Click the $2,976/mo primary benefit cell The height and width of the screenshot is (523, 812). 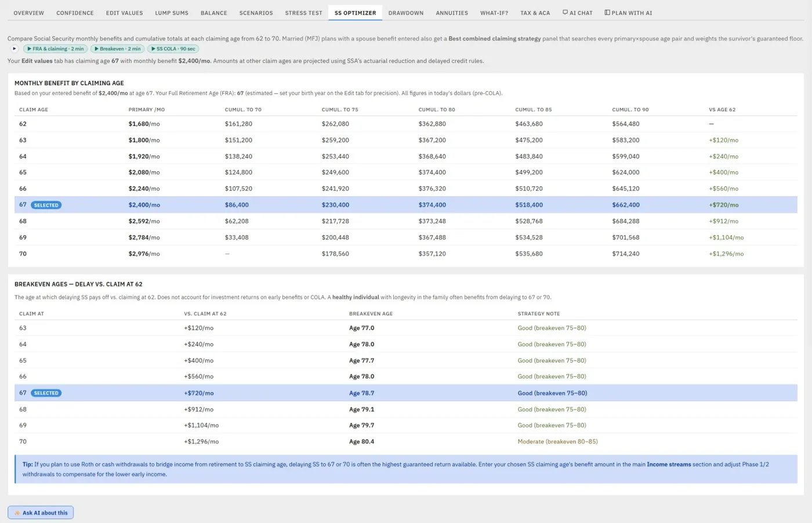click(144, 254)
